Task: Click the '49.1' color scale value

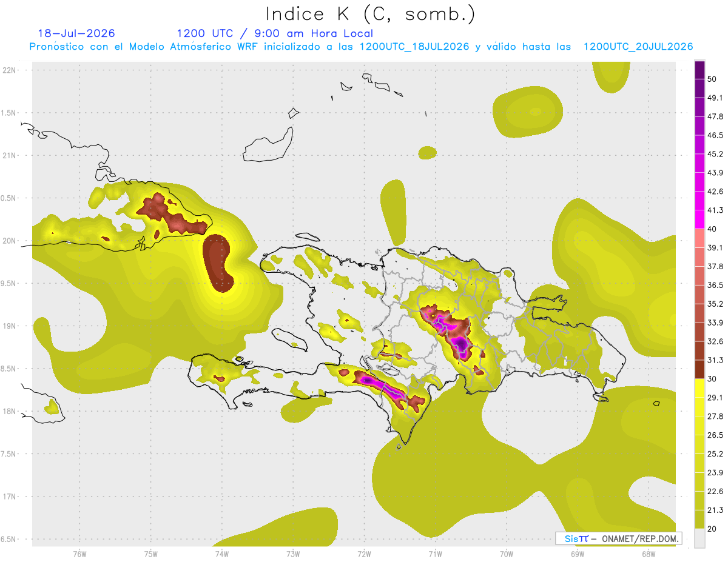Action: 715,98
